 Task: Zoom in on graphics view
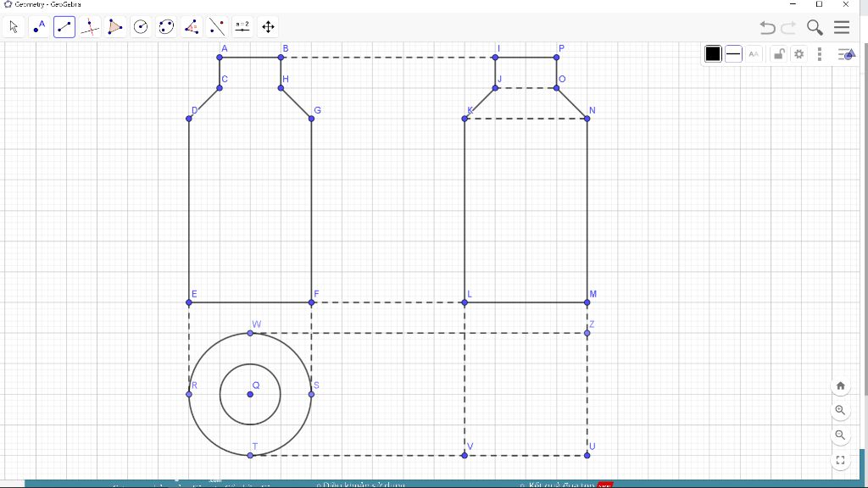[x=840, y=410]
